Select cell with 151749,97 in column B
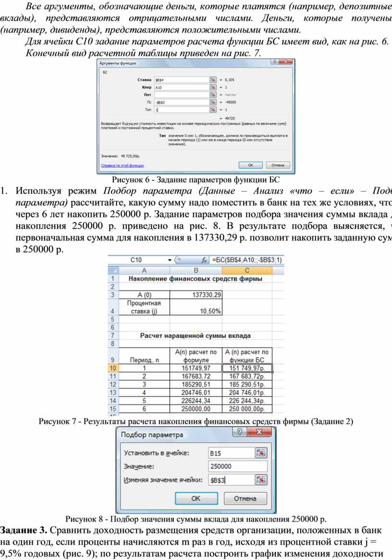 [196, 368]
